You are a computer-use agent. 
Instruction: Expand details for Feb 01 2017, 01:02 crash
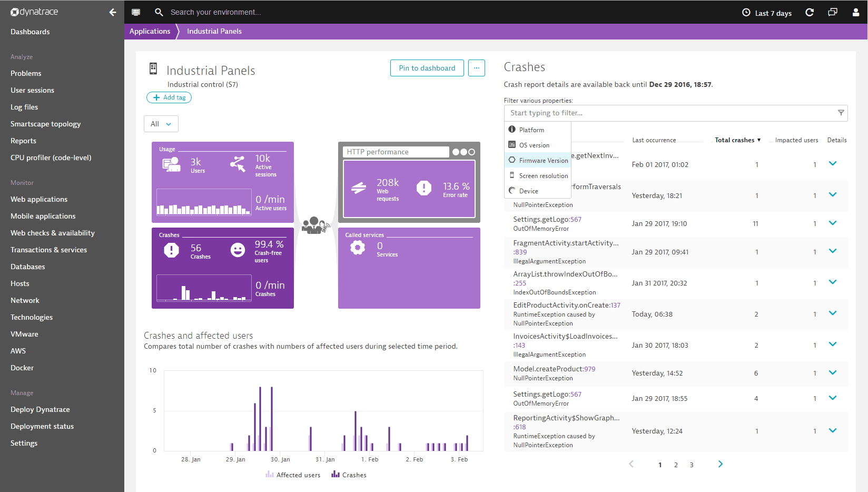[x=833, y=164]
